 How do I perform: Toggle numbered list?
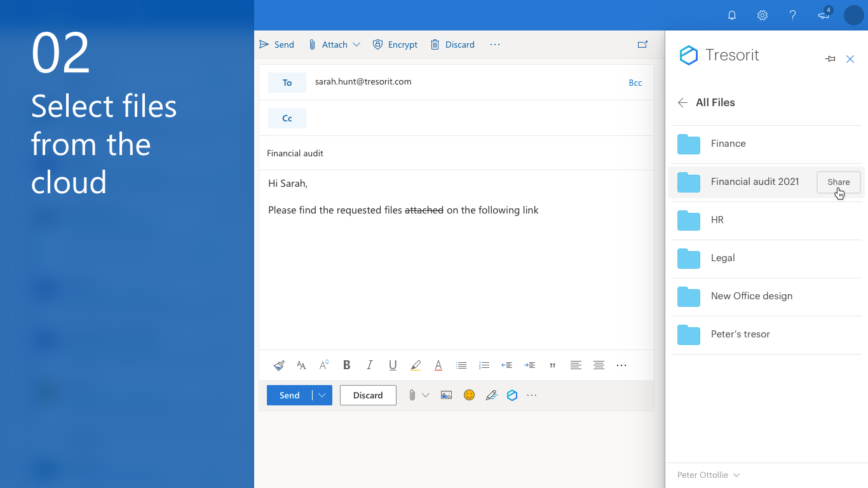pos(484,365)
